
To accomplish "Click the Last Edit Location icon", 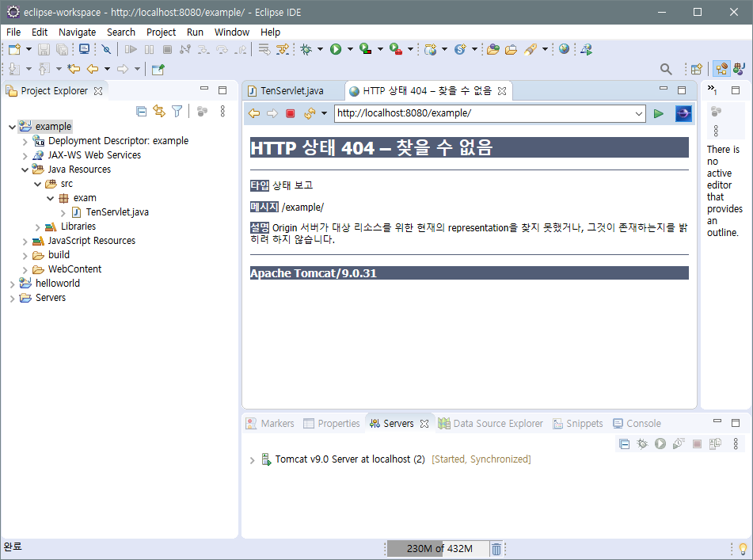I will 74,69.
